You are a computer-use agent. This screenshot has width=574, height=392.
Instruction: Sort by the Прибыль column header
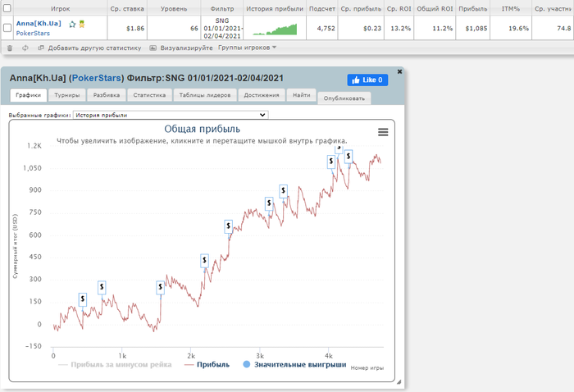tap(473, 8)
